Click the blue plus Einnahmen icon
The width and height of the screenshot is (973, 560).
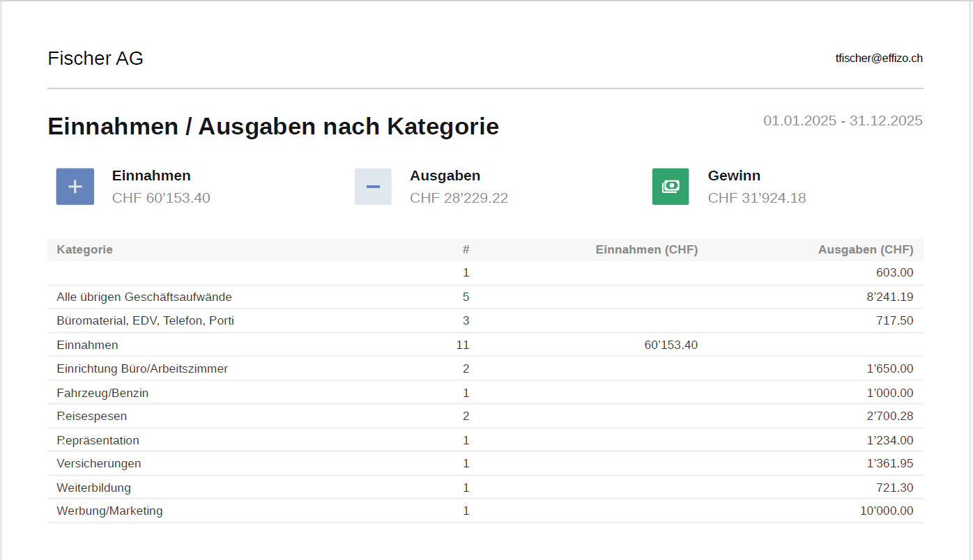point(75,187)
